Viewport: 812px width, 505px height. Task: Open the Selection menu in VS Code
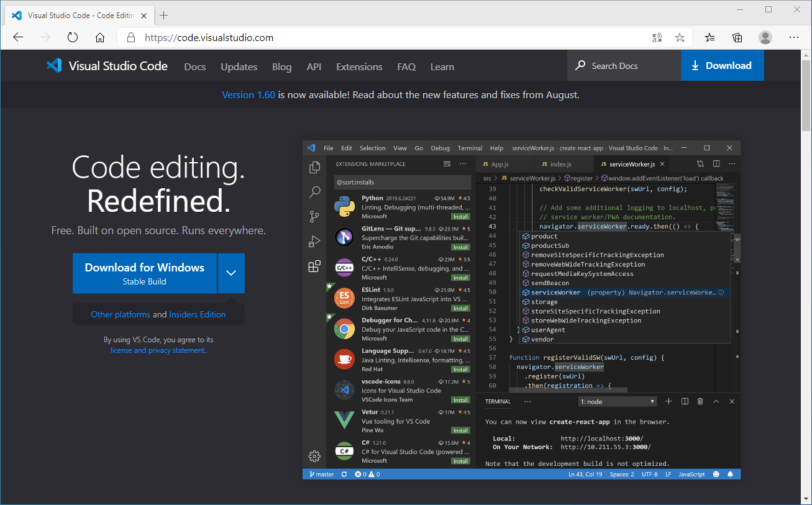(x=372, y=148)
